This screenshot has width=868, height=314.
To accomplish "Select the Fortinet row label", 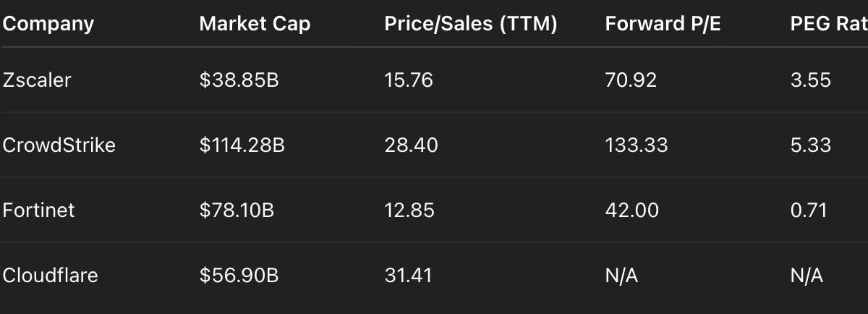I will coord(39,210).
